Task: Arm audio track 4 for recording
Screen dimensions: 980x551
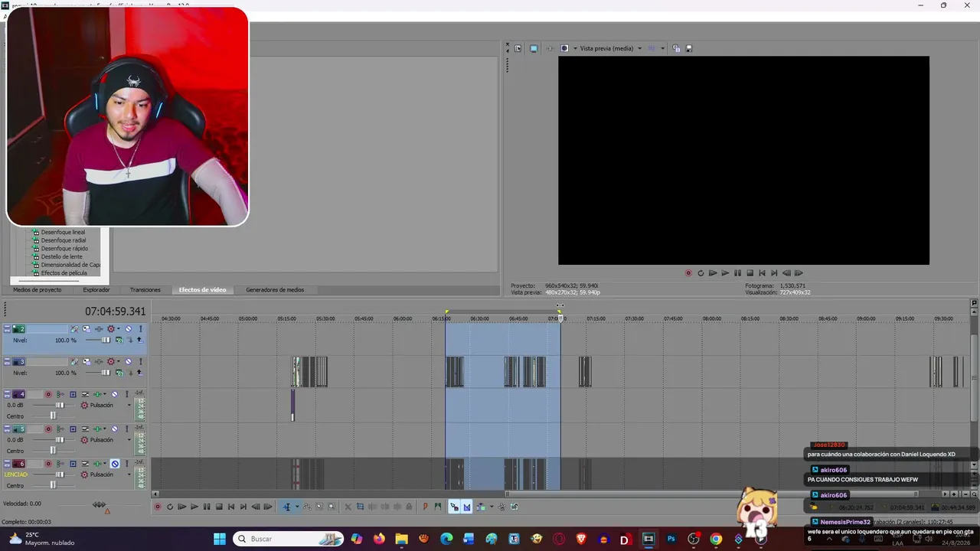Action: (x=47, y=395)
